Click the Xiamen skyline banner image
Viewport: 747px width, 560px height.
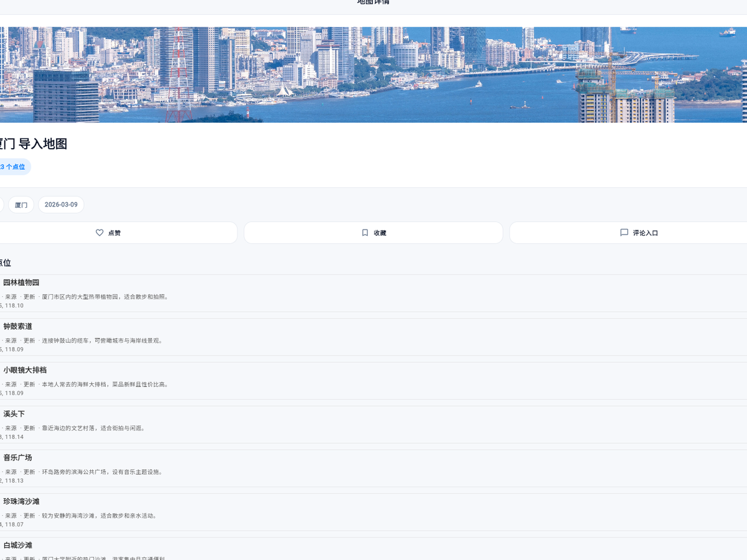[x=374, y=75]
